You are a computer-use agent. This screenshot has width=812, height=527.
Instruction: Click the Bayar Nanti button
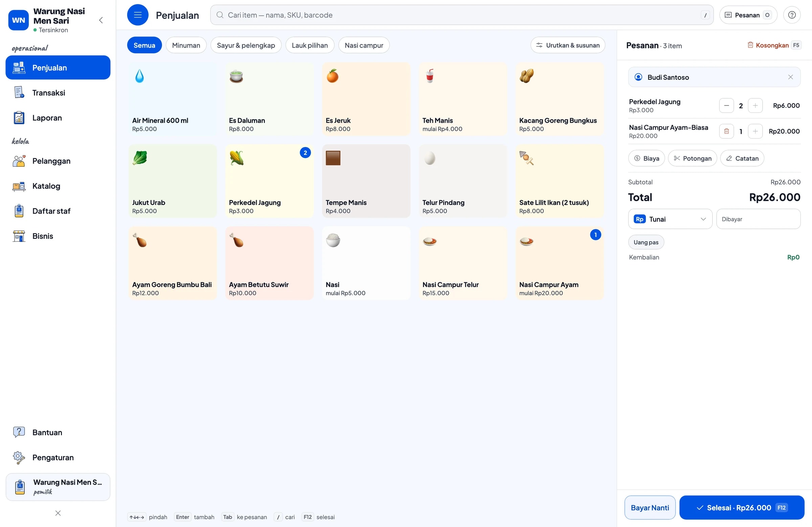click(650, 508)
